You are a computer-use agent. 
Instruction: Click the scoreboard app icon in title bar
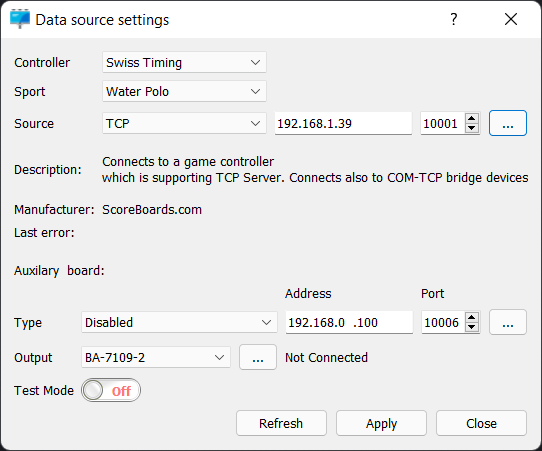20,19
